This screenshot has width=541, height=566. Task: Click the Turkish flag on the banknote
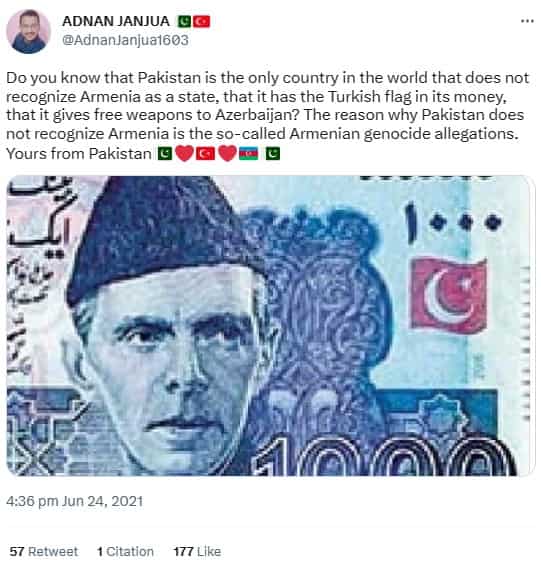pos(449,296)
